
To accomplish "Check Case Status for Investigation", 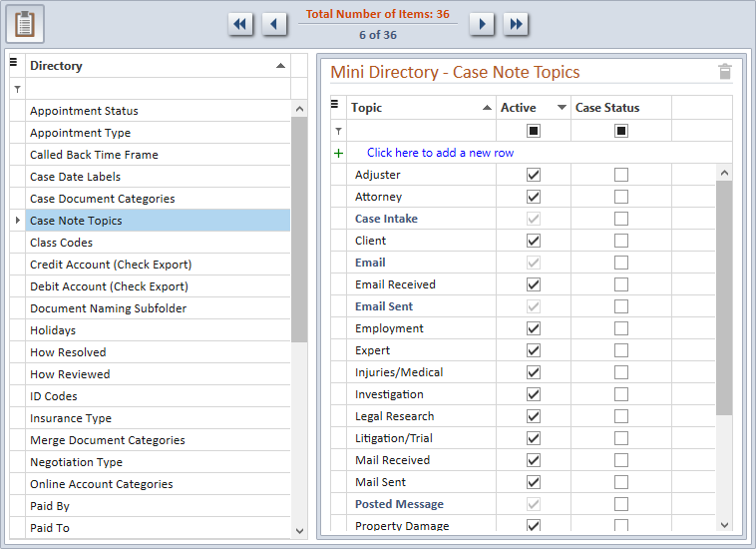I will pos(621,394).
